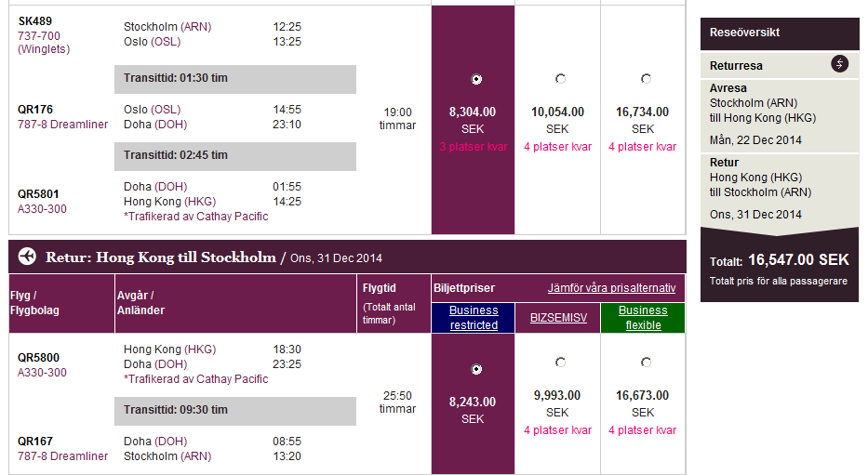This screenshot has height=475, width=868.
Task: Click the round arrows icon beside Returresa
Action: coord(839,63)
